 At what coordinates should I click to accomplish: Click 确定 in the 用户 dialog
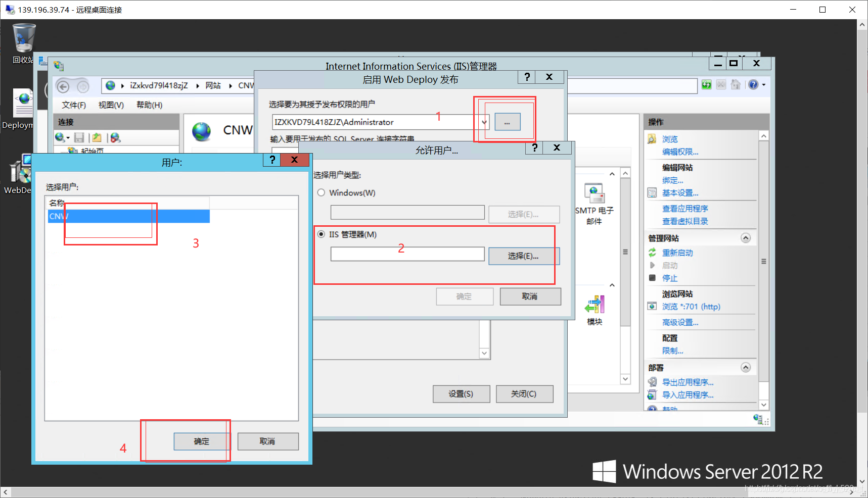click(x=202, y=441)
